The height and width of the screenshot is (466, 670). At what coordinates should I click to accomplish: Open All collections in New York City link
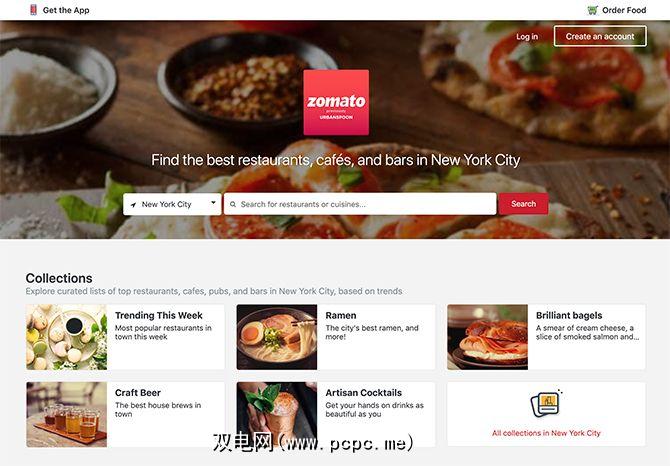coord(546,433)
